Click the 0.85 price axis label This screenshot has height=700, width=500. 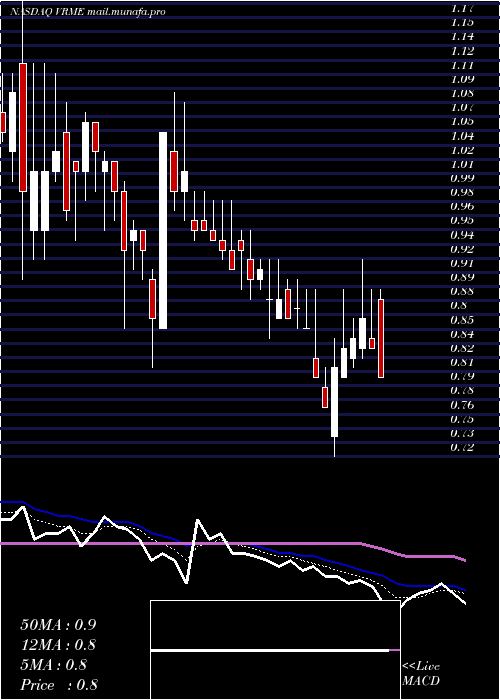click(462, 320)
